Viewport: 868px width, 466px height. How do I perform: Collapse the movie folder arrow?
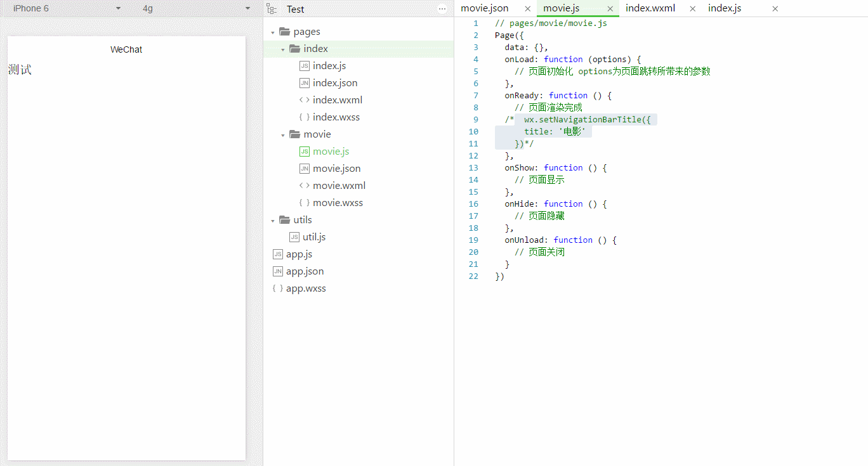pyautogui.click(x=282, y=135)
